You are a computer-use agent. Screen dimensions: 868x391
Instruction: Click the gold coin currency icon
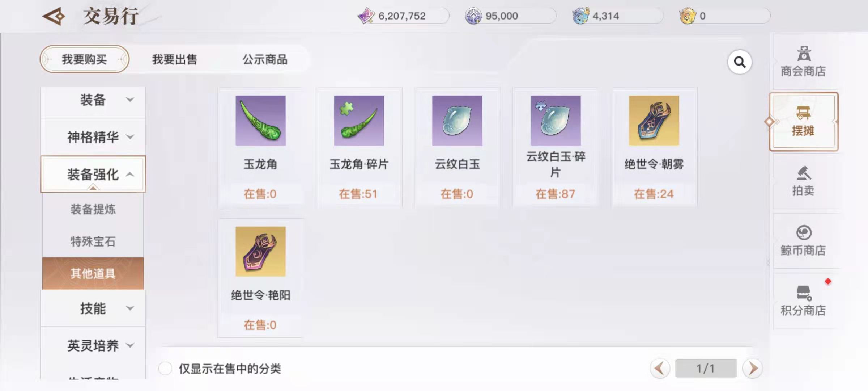[688, 16]
